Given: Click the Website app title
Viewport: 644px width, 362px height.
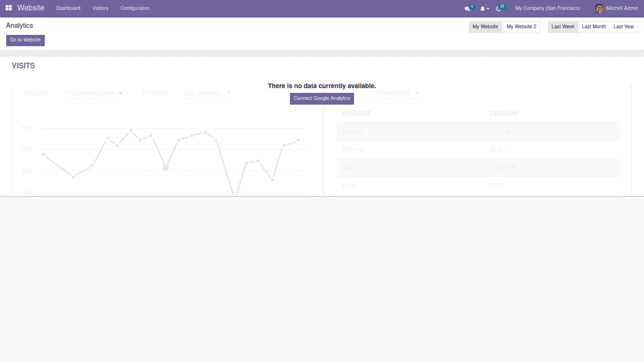Looking at the screenshot, I should click(x=31, y=8).
